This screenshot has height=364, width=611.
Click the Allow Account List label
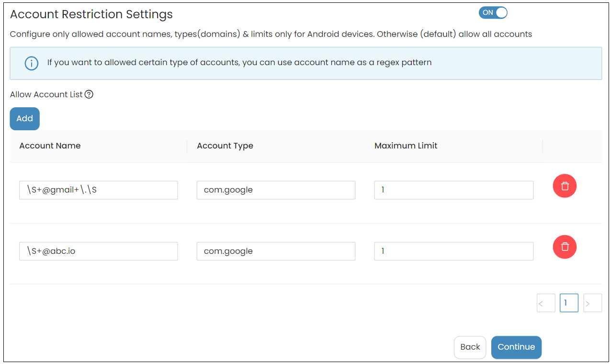click(46, 94)
